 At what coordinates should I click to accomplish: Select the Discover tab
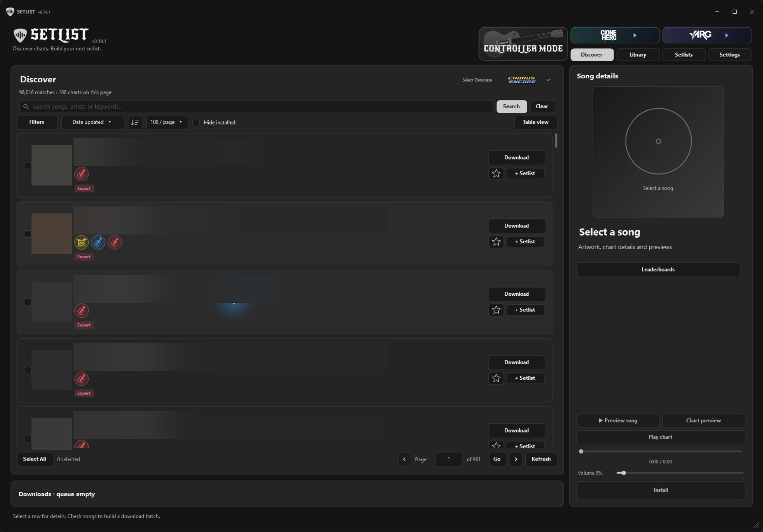(x=592, y=55)
